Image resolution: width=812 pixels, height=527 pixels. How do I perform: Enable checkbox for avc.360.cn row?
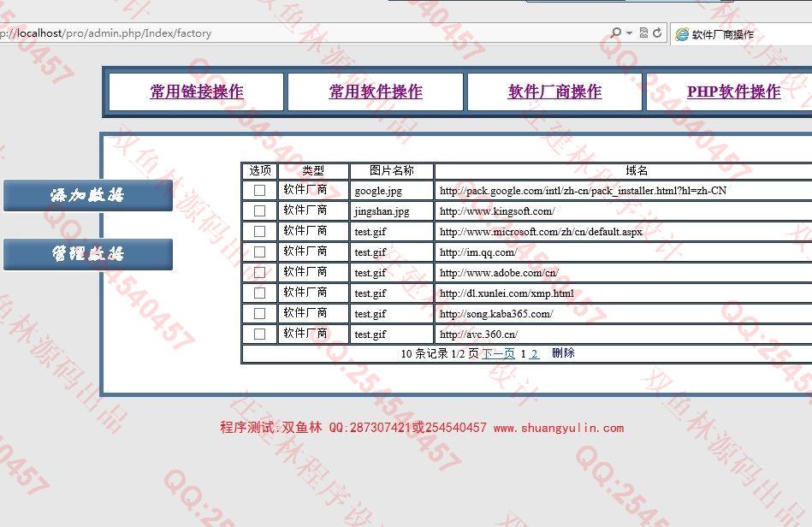(259, 334)
